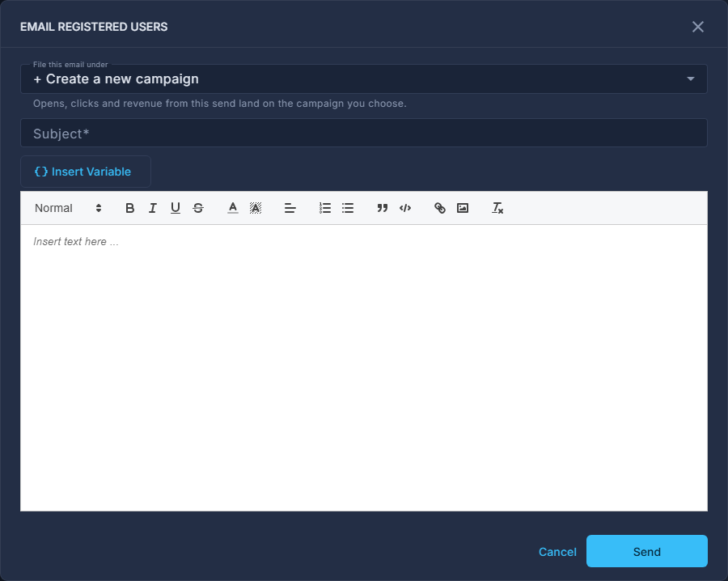The width and height of the screenshot is (728, 581).
Task: Insert a bulleted list
Action: pyautogui.click(x=348, y=208)
